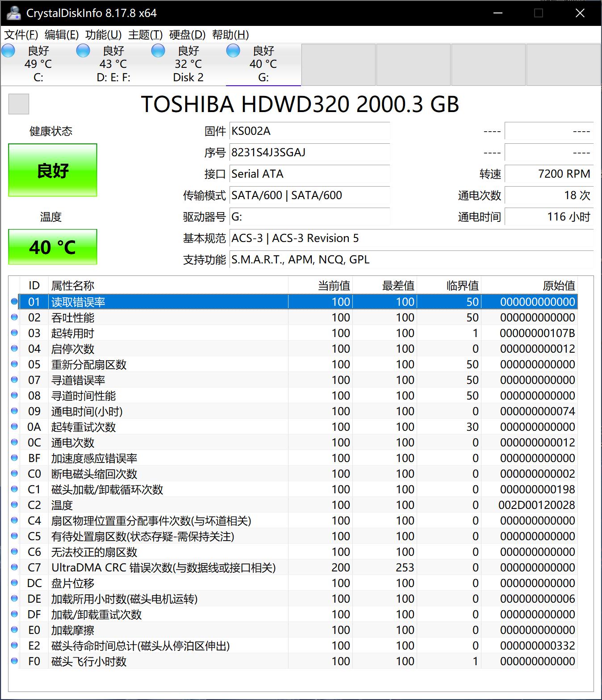
Task: Open the 主题(T) menu
Action: click(x=145, y=35)
